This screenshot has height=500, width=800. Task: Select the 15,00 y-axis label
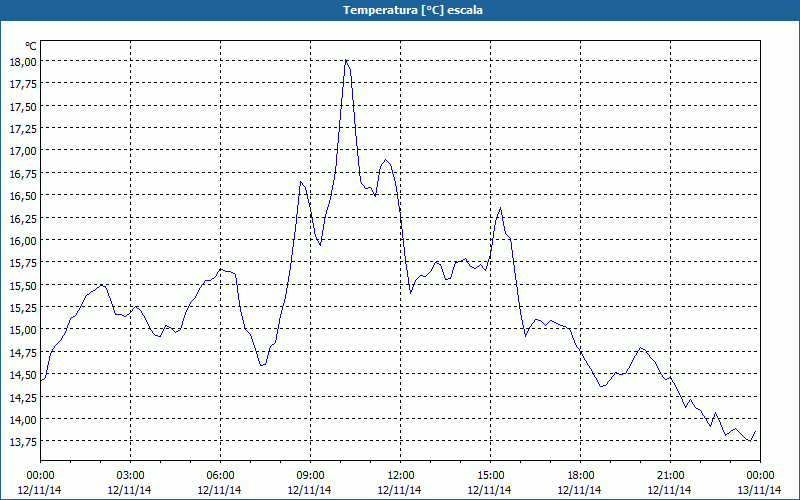point(23,330)
